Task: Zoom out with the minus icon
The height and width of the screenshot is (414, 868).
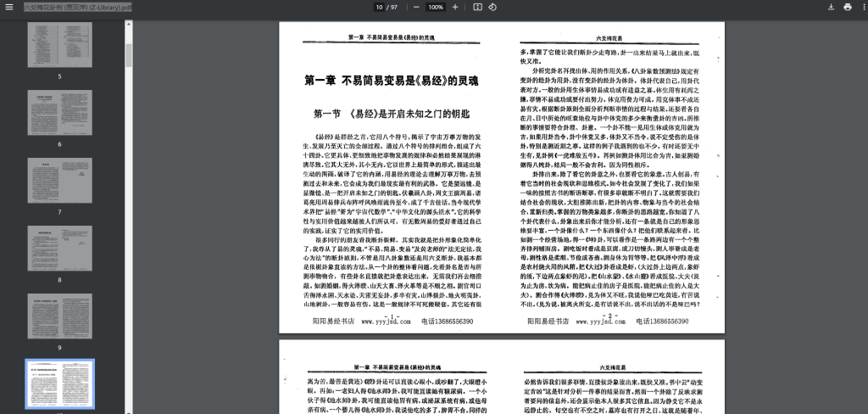Action: (x=416, y=7)
